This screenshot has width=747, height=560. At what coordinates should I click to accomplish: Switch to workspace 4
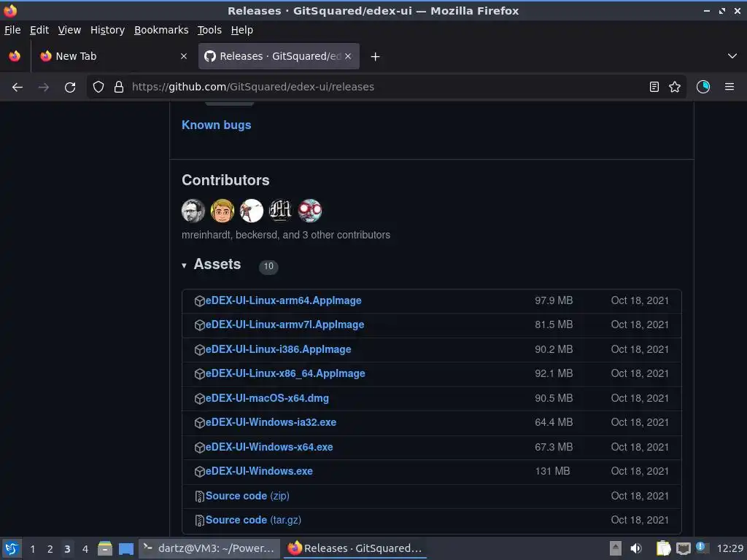pyautogui.click(x=85, y=549)
